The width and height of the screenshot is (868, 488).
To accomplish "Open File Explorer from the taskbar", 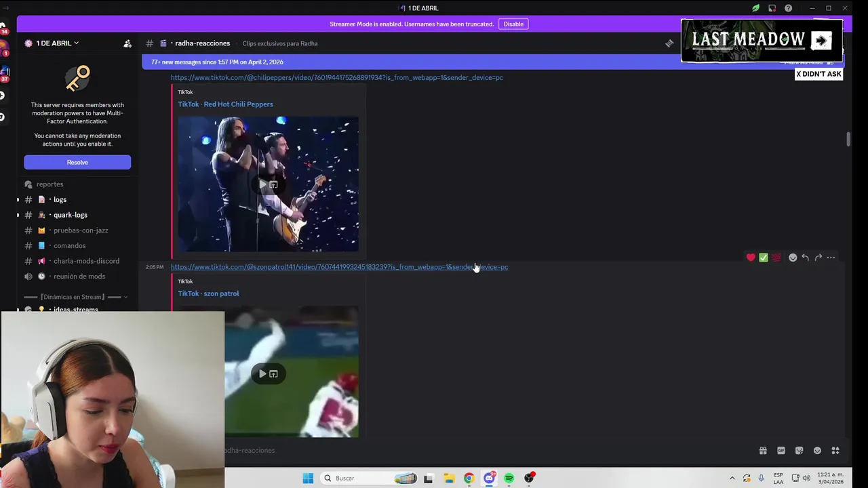I will tap(449, 478).
